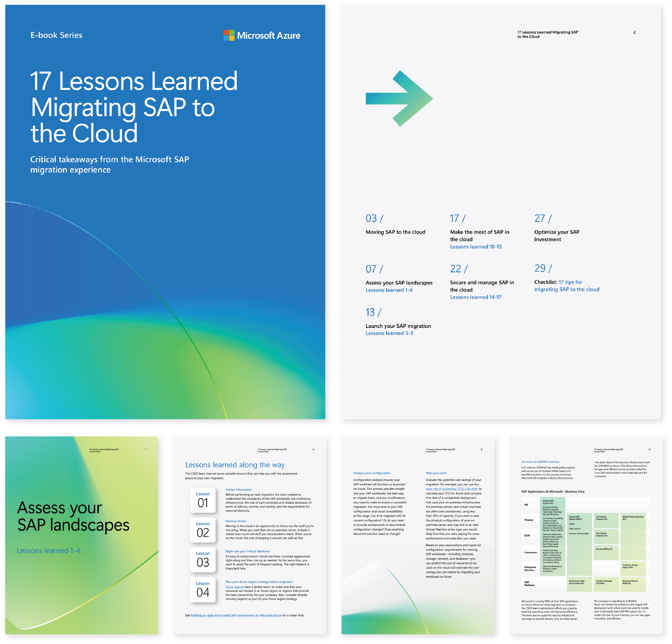Follow the 'total cost of ownership (TCO) Calculator' link
This screenshot has width=672, height=644.
452,489
